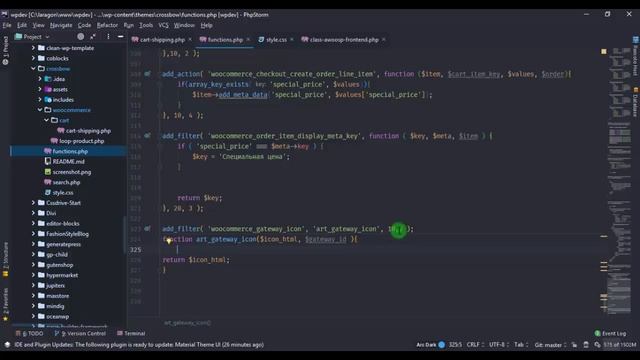Select the FashionStyleBlog folder
Image resolution: width=640 pixels, height=360 pixels.
pos(67,234)
